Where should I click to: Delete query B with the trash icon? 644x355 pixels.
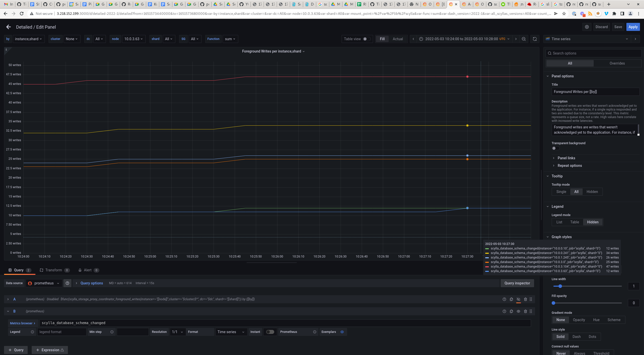click(x=525, y=311)
